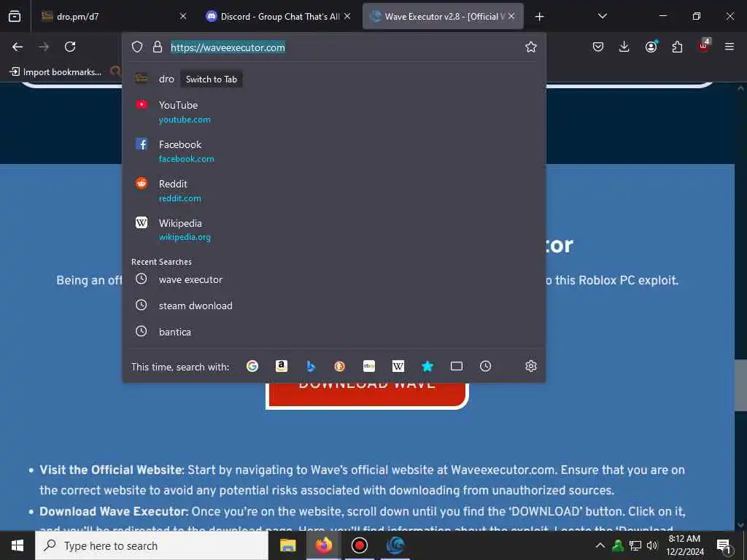This screenshot has height=560, width=747.
Task: Open Firefox account icon
Action: (x=651, y=46)
